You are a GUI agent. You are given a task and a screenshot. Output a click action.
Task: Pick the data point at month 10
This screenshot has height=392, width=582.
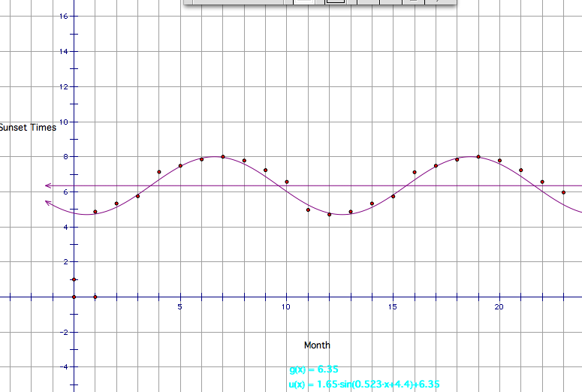pyautogui.click(x=287, y=182)
